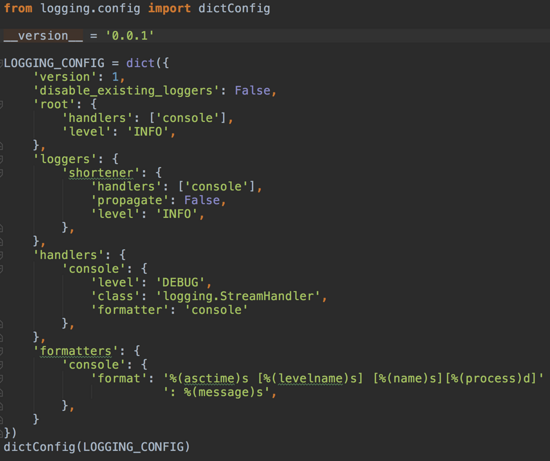
Task: Click the 'logging.StreamHandler' class string
Action: [x=238, y=296]
